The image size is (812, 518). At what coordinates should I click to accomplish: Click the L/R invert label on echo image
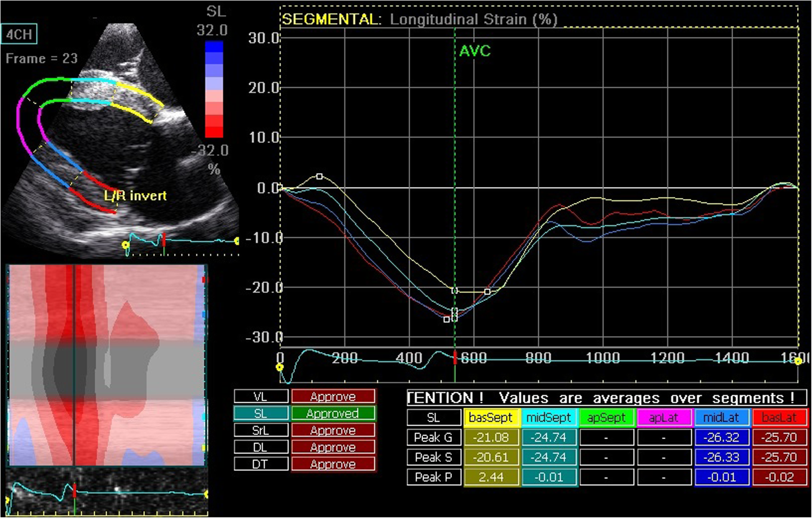[x=135, y=195]
